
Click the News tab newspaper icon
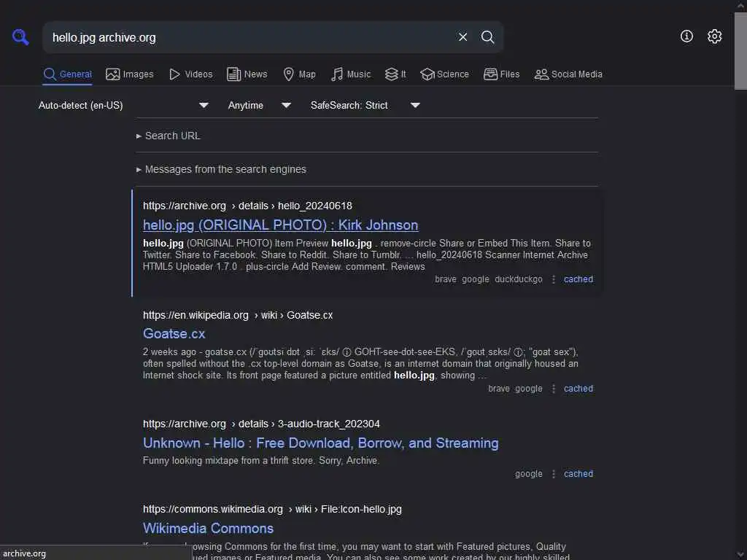pos(233,74)
